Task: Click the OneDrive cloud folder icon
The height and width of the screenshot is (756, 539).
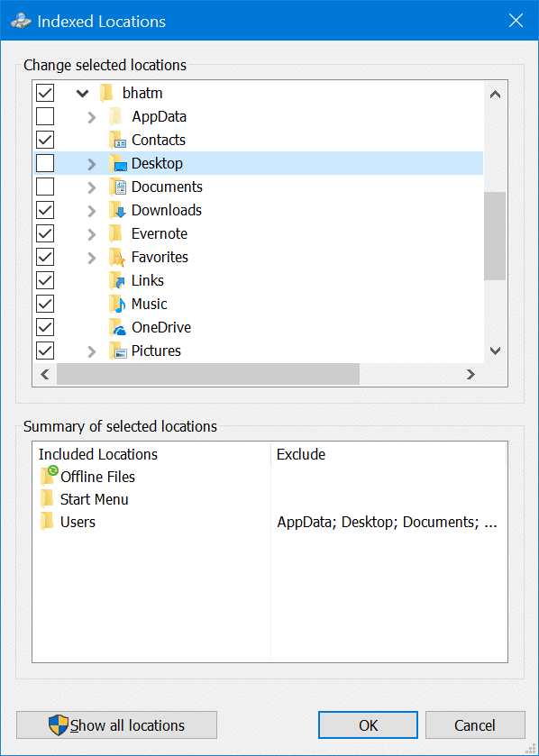Action: point(118,328)
